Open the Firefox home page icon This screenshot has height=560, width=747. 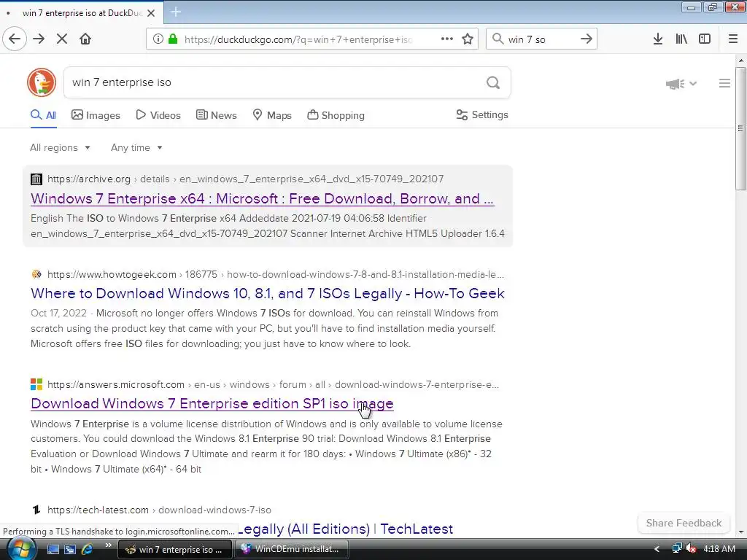85,39
